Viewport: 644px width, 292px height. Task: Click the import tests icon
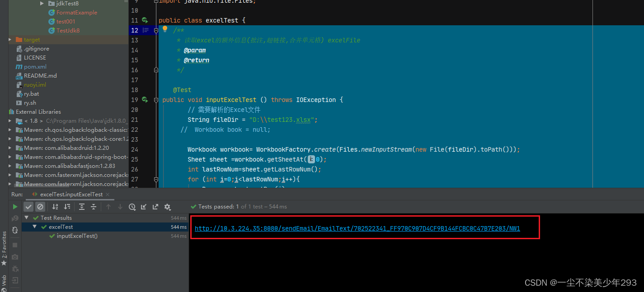(144, 206)
